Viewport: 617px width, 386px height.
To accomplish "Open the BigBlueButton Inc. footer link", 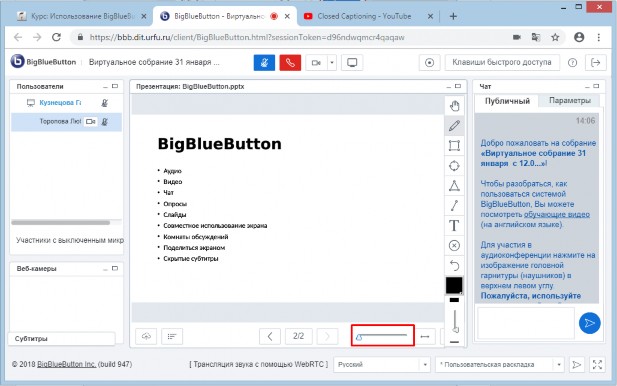I will (67, 364).
